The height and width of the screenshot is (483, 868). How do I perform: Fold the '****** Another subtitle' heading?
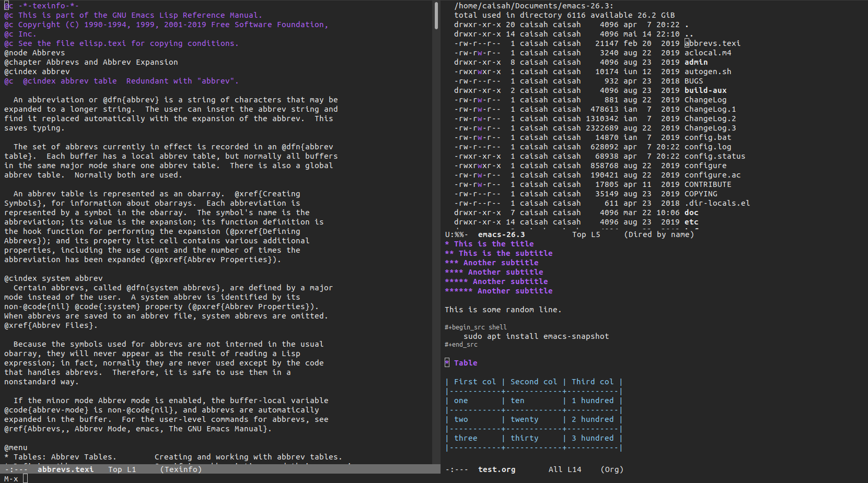(499, 291)
